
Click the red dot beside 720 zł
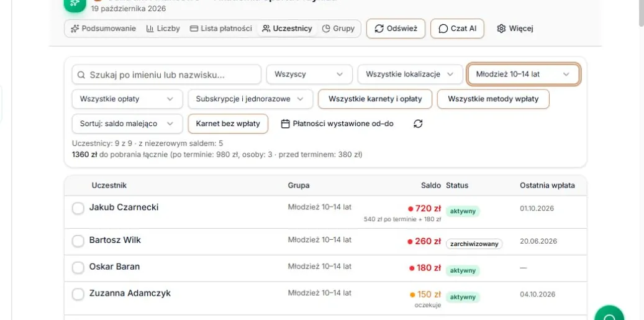[410, 209]
